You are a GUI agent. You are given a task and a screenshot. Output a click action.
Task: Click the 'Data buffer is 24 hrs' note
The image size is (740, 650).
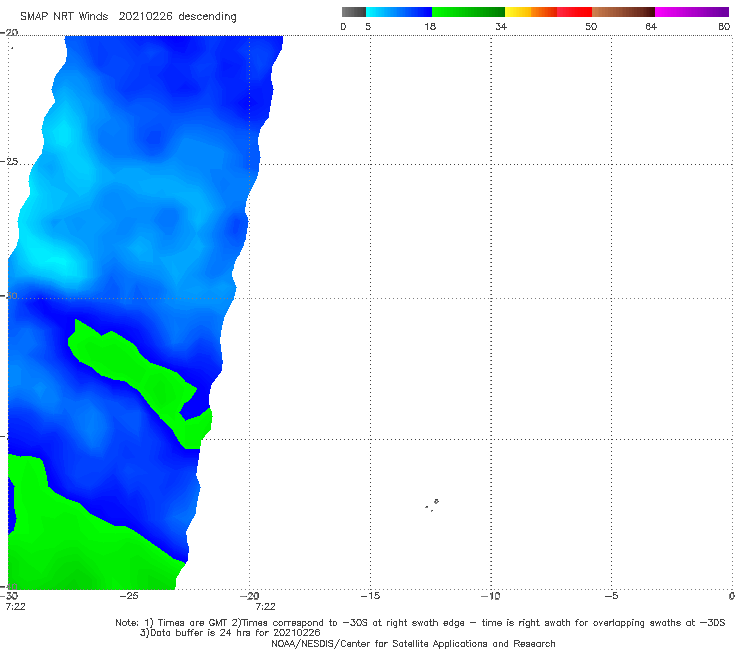point(230,633)
